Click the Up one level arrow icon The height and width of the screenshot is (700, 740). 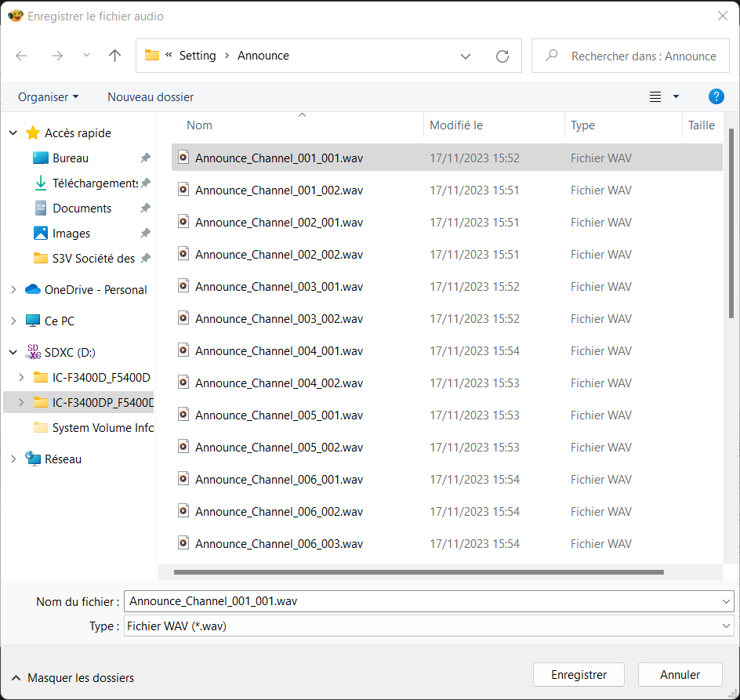pos(115,56)
